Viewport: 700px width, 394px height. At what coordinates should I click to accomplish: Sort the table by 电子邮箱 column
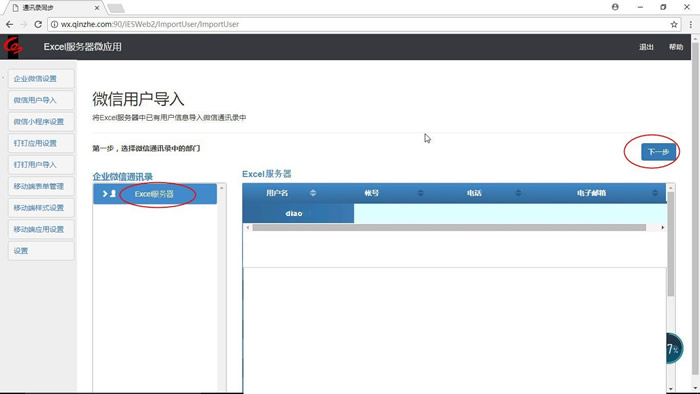click(654, 193)
